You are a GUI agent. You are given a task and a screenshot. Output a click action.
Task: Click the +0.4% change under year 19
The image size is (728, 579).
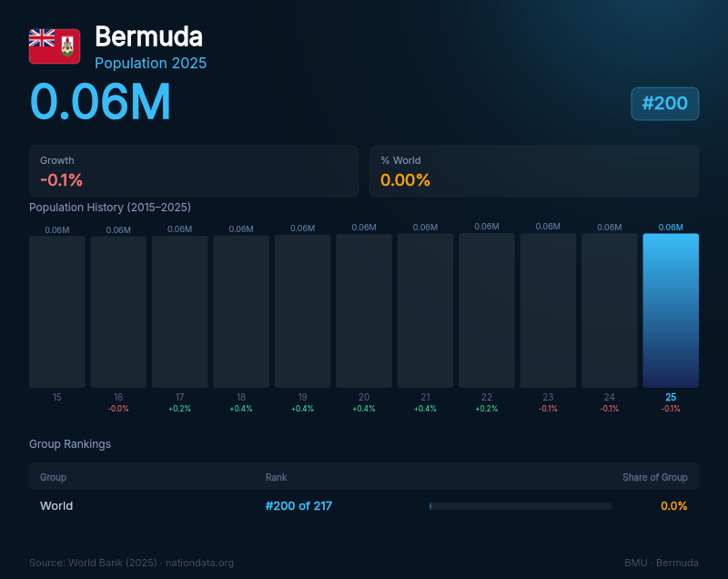(x=302, y=409)
